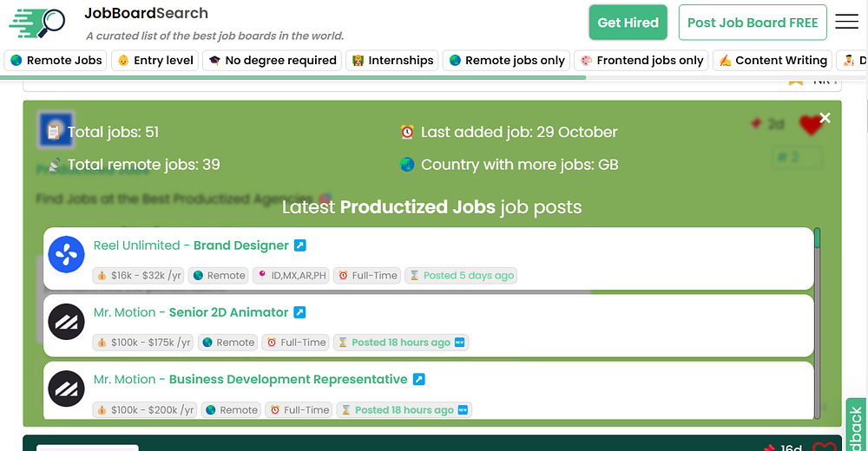Screen dimensions: 868x451
Task: Click external link icon beside Senior 2D Animator
Action: (299, 312)
